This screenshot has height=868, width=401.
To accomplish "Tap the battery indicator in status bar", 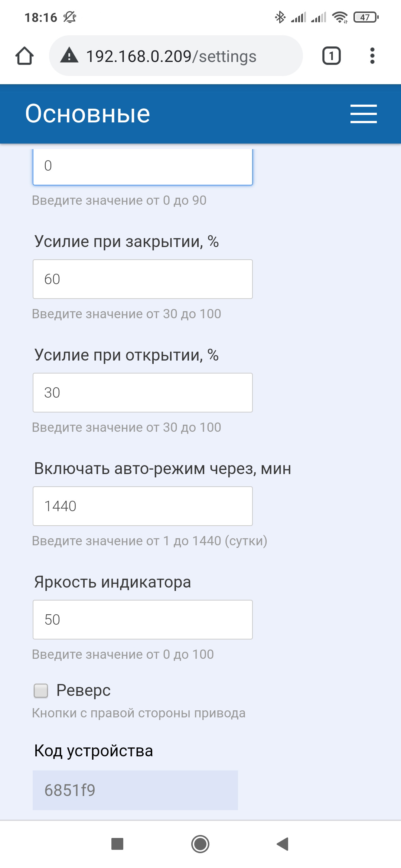I will coord(366,17).
